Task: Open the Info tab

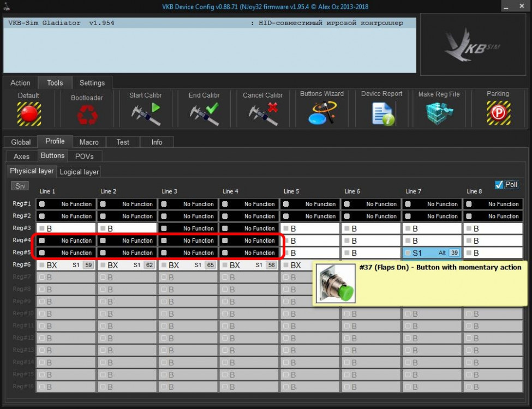Action: tap(157, 142)
